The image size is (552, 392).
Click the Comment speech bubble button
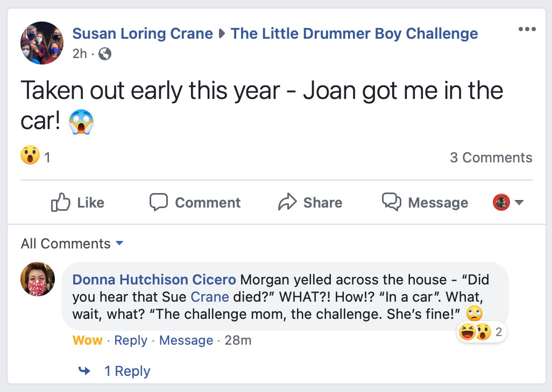tap(195, 203)
